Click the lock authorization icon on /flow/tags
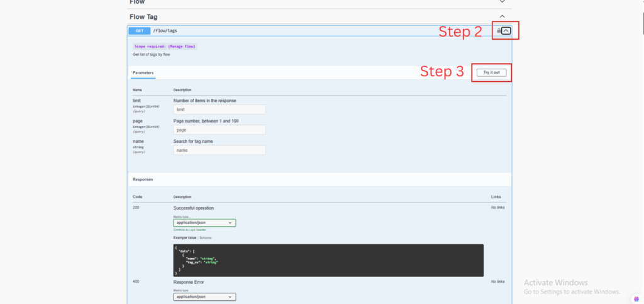Screen dimensions: 644x304 tap(498, 30)
